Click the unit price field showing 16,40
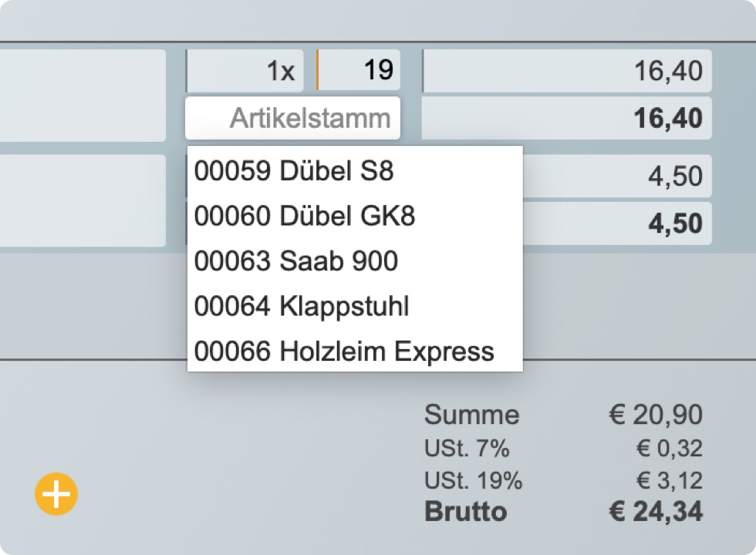Viewport: 756px width, 555px height. click(x=567, y=71)
